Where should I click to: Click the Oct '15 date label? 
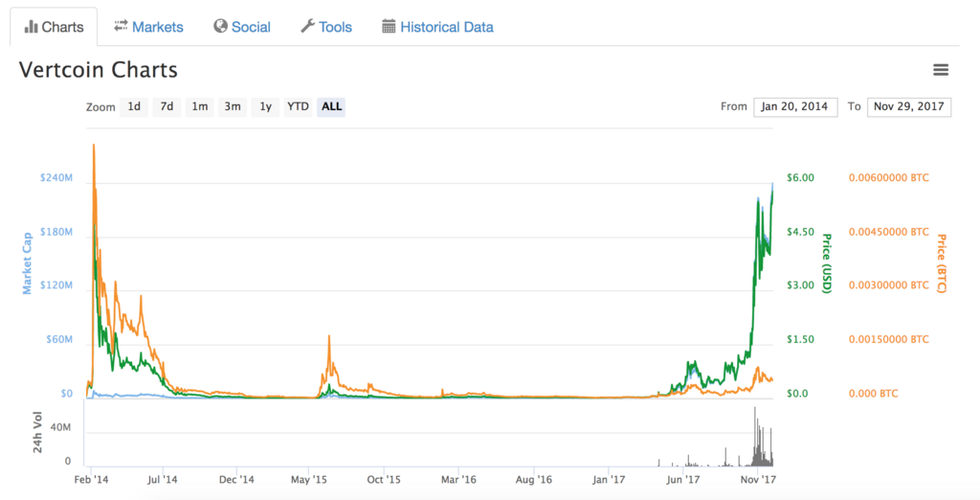384,480
